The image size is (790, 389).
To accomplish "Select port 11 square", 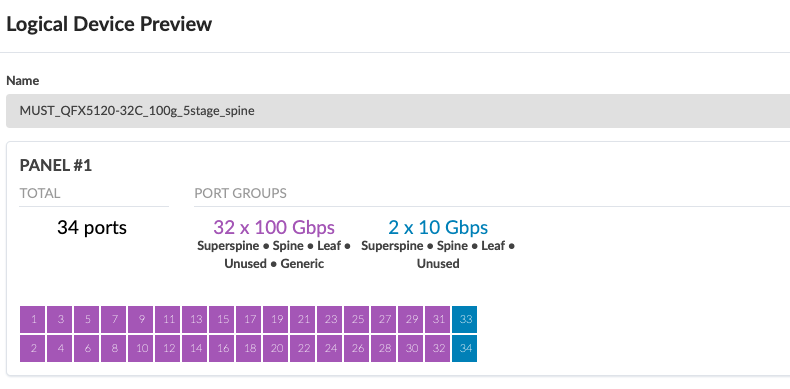I will pyautogui.click(x=168, y=319).
